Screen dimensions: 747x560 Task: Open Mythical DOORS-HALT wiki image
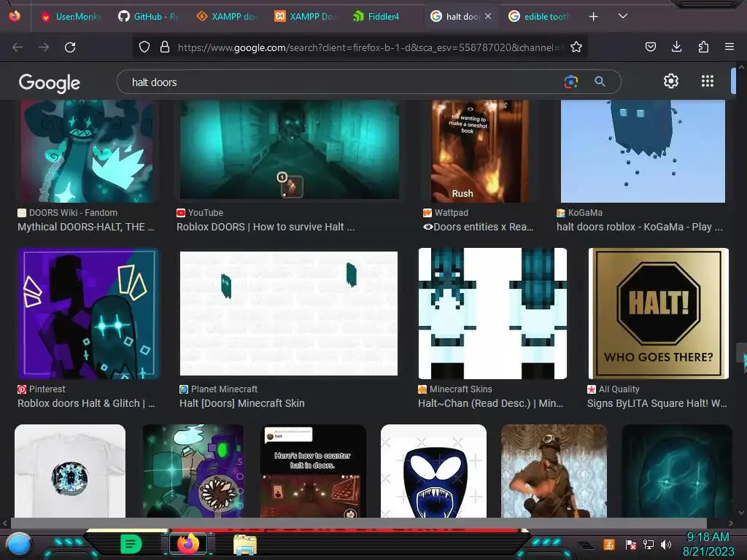point(88,151)
